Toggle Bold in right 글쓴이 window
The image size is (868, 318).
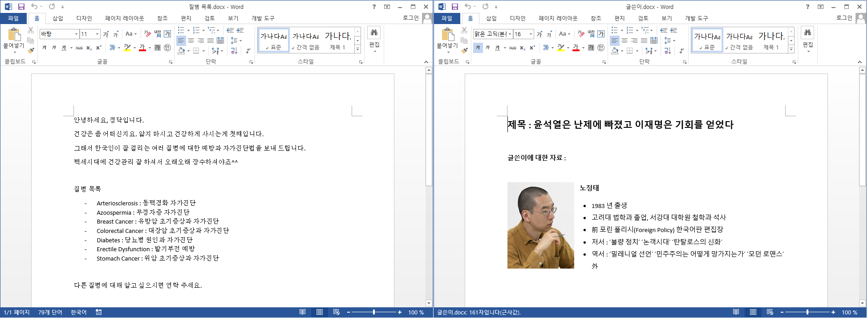[478, 48]
